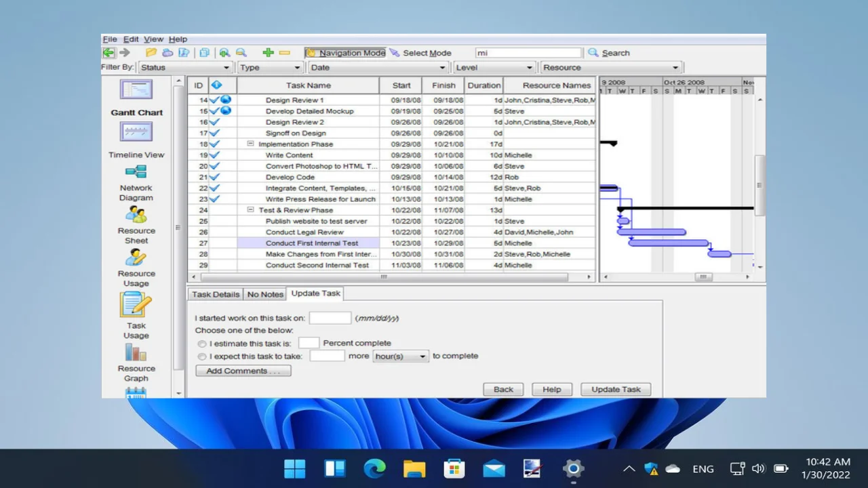The width and height of the screenshot is (868, 488).
Task: Open the View menu
Action: click(153, 39)
